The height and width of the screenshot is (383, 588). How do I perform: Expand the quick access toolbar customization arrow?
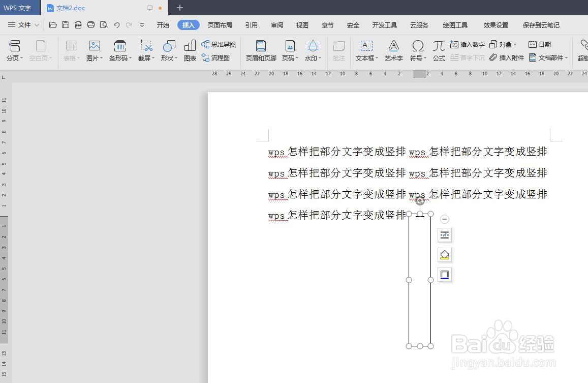click(x=142, y=25)
